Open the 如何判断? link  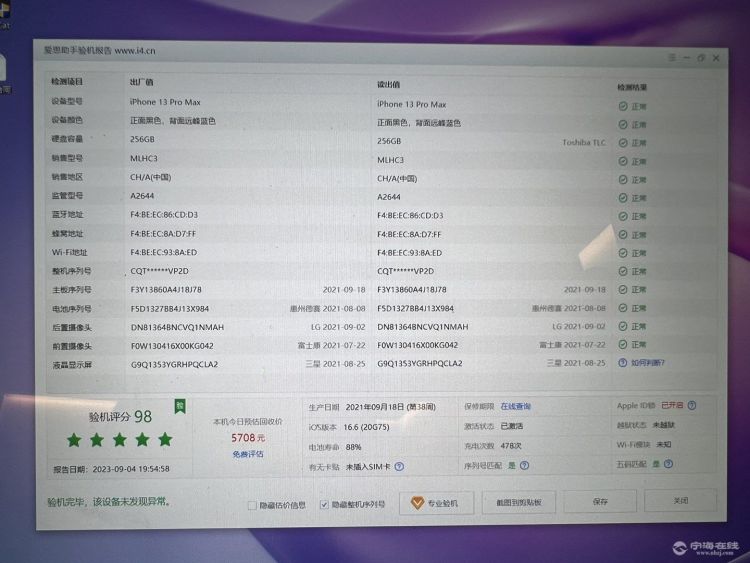(x=648, y=363)
